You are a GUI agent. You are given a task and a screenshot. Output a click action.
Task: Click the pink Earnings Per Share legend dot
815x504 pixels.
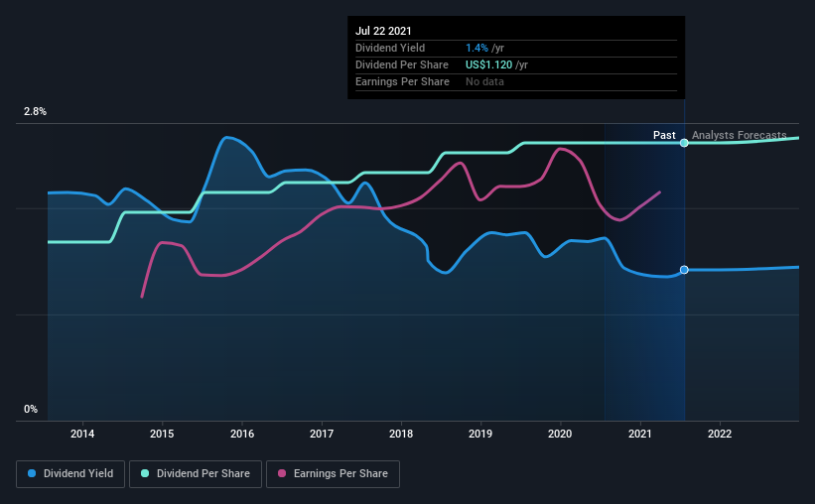[282, 473]
